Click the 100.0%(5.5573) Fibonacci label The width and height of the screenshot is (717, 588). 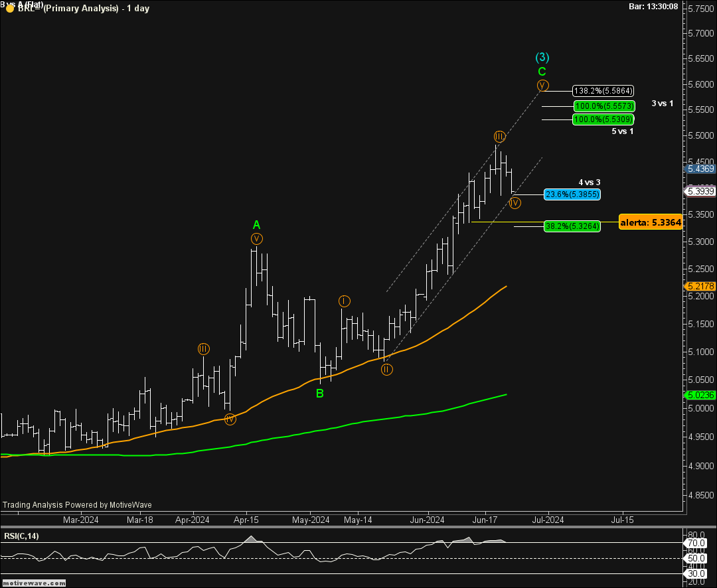point(604,106)
